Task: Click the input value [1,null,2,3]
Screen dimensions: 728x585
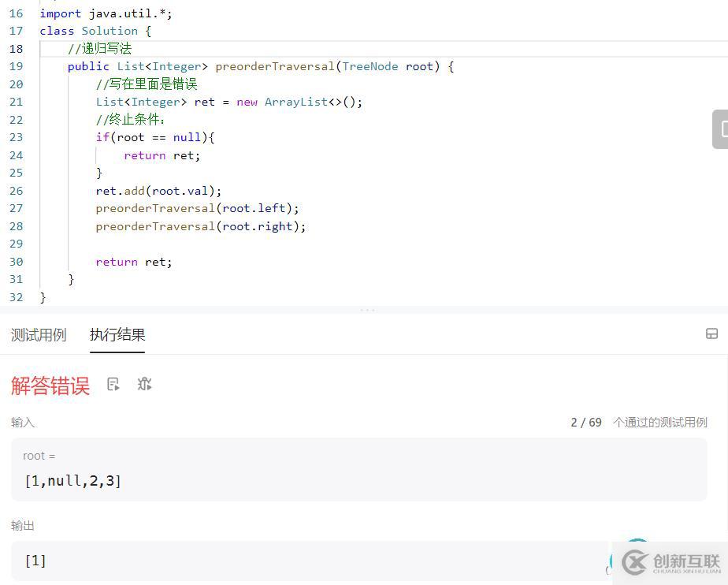Action: (x=73, y=480)
